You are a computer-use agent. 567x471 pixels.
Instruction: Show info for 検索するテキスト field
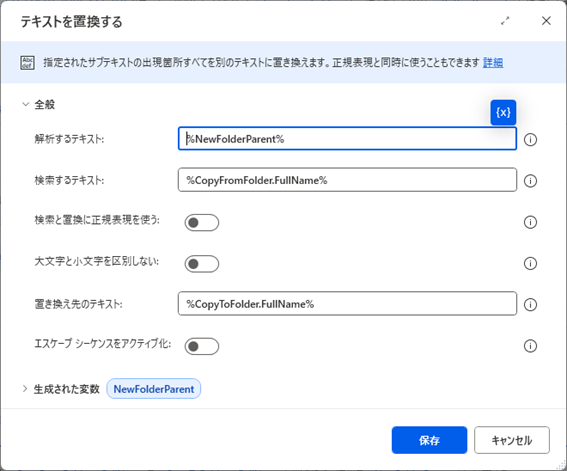[530, 180]
